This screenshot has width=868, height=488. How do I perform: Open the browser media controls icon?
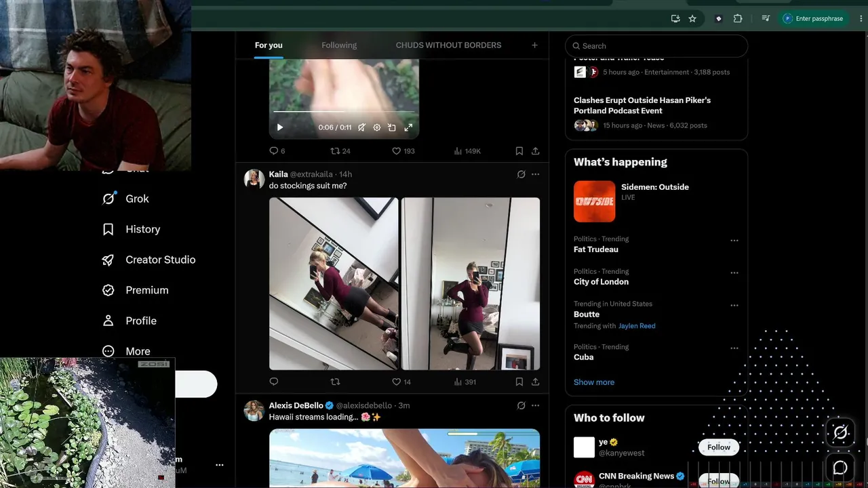click(x=766, y=19)
